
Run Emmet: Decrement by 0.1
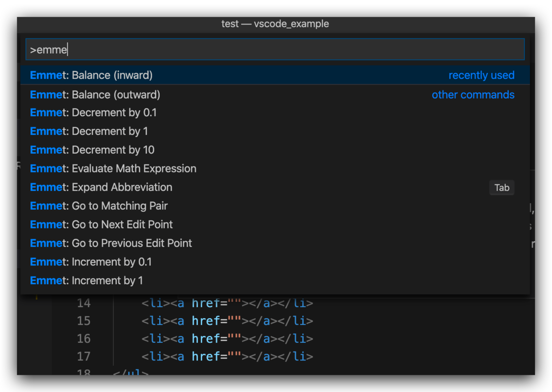tap(93, 113)
